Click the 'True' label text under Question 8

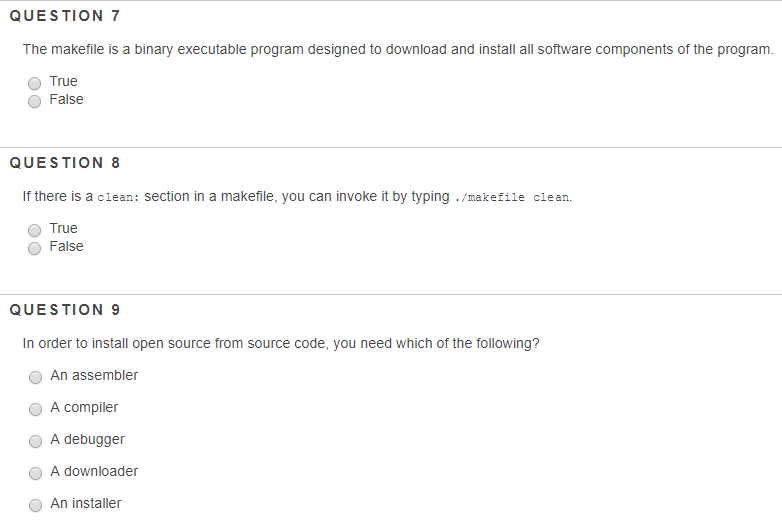coord(63,228)
